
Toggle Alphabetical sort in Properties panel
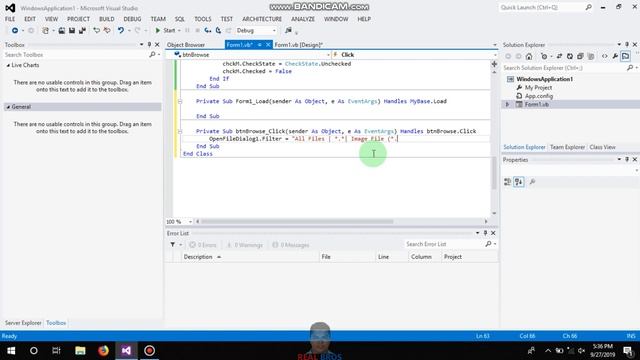(x=518, y=182)
